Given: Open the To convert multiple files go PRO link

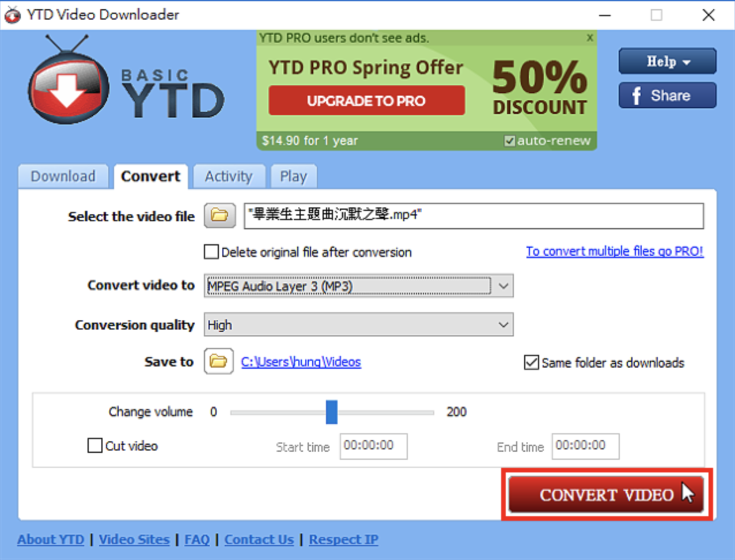Looking at the screenshot, I should pyautogui.click(x=615, y=251).
